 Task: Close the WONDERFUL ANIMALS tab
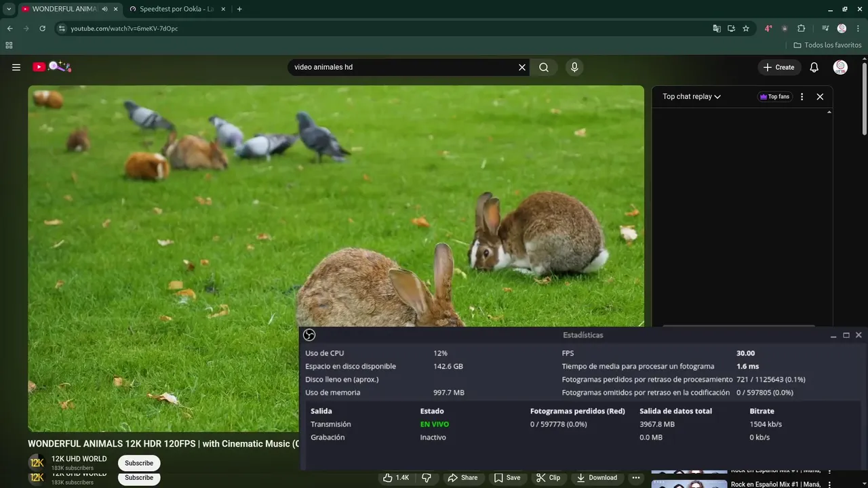pos(116,9)
